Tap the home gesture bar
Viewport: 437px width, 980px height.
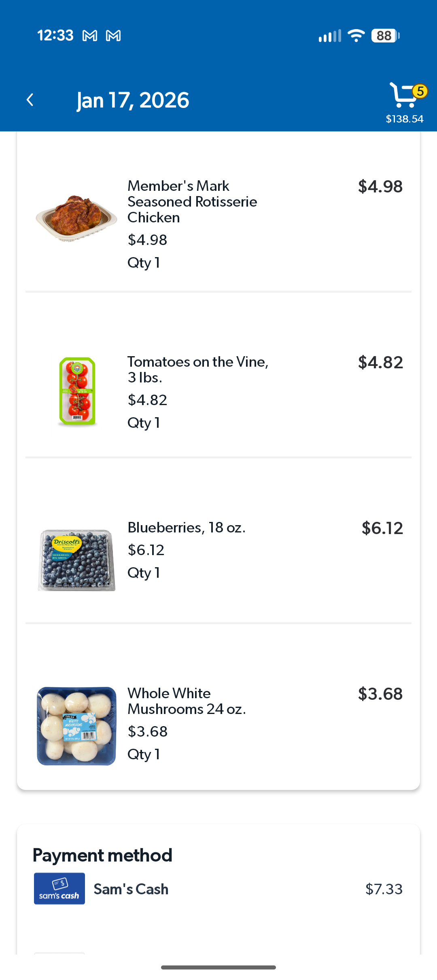point(218,967)
